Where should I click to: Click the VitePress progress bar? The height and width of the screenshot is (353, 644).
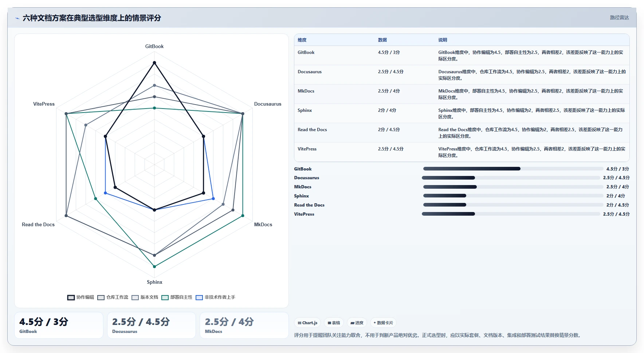pos(511,214)
